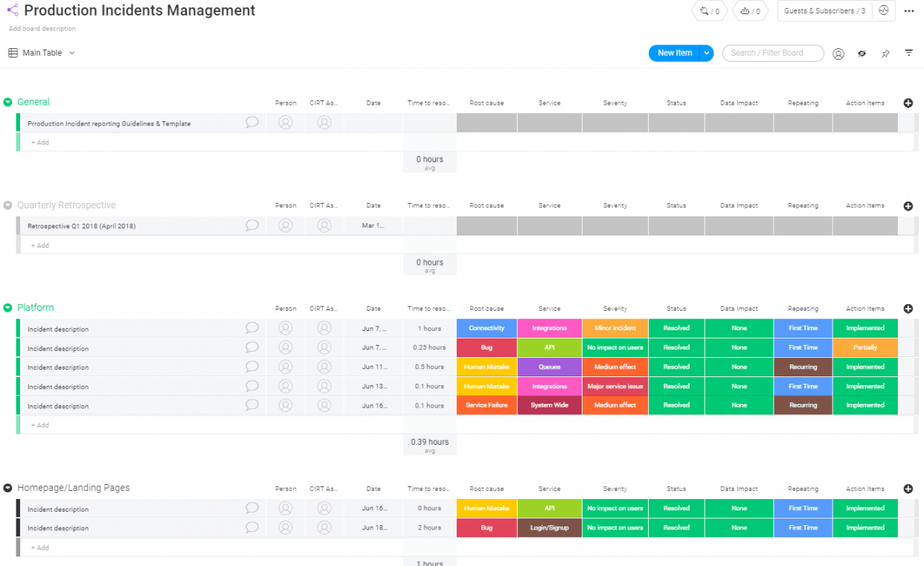This screenshot has height=566, width=924.
Task: Expand the Quarterly Retrospective group arrow
Action: (8, 205)
